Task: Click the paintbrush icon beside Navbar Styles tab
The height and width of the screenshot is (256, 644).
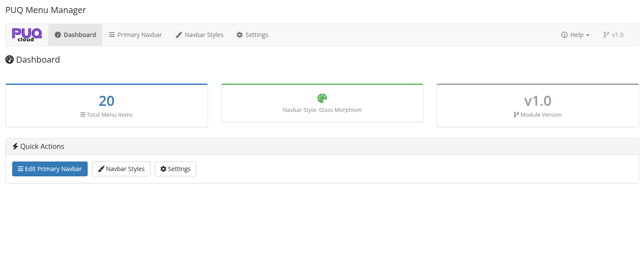Action: pos(178,34)
